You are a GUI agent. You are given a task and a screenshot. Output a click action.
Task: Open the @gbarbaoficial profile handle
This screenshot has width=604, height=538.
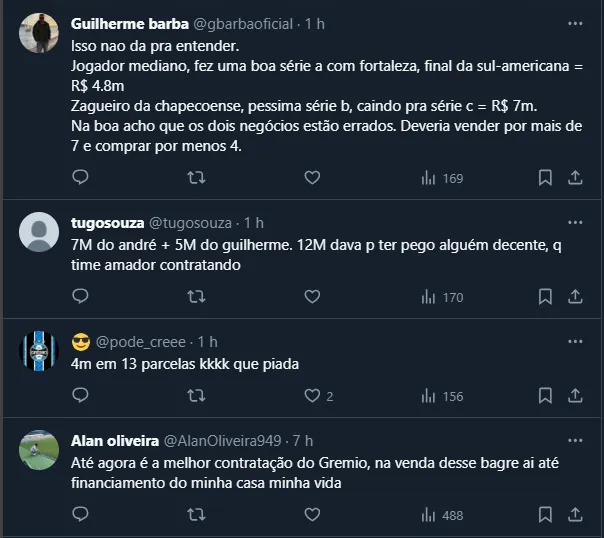pyautogui.click(x=246, y=23)
